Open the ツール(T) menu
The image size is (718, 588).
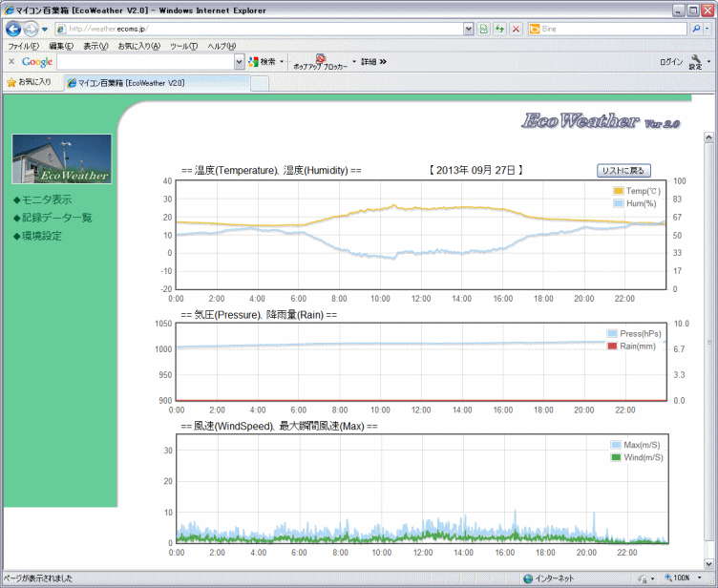click(x=183, y=46)
